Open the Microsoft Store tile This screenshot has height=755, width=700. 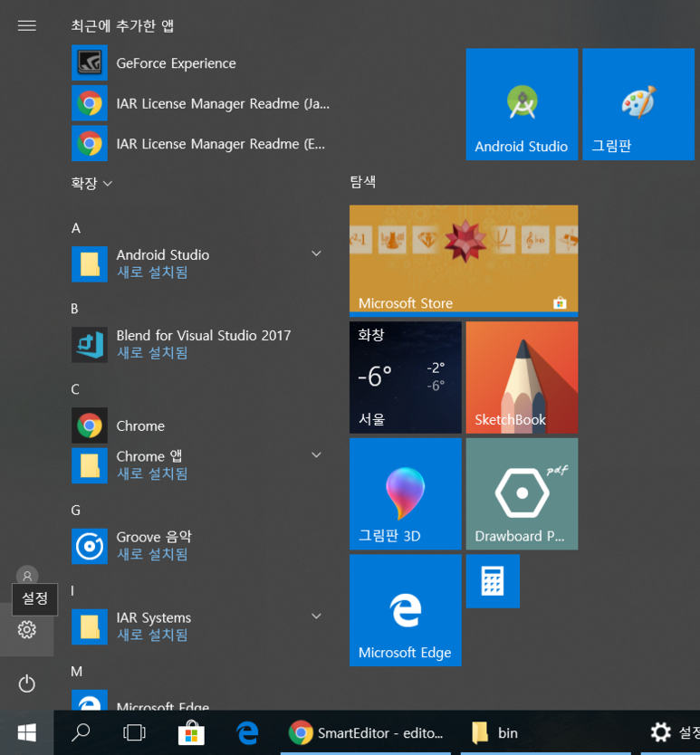[464, 261]
